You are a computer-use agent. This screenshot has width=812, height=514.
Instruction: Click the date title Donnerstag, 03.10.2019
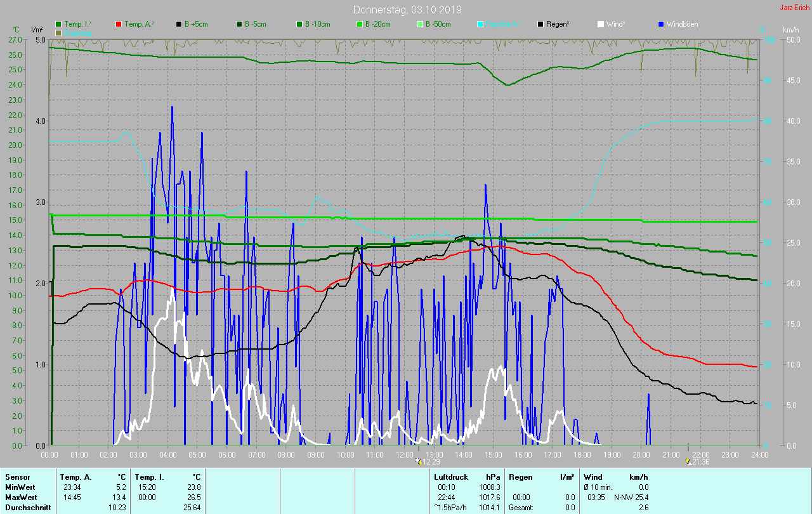[407, 10]
